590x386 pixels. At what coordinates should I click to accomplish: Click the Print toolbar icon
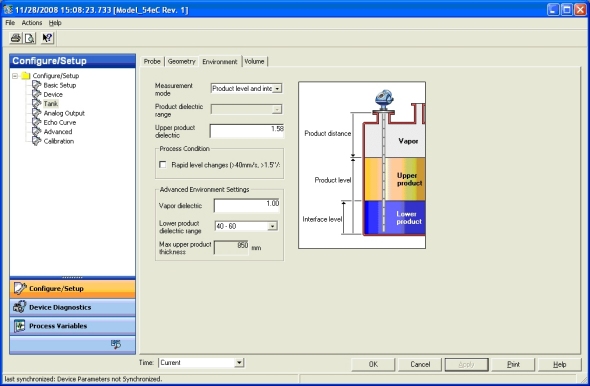click(16, 38)
